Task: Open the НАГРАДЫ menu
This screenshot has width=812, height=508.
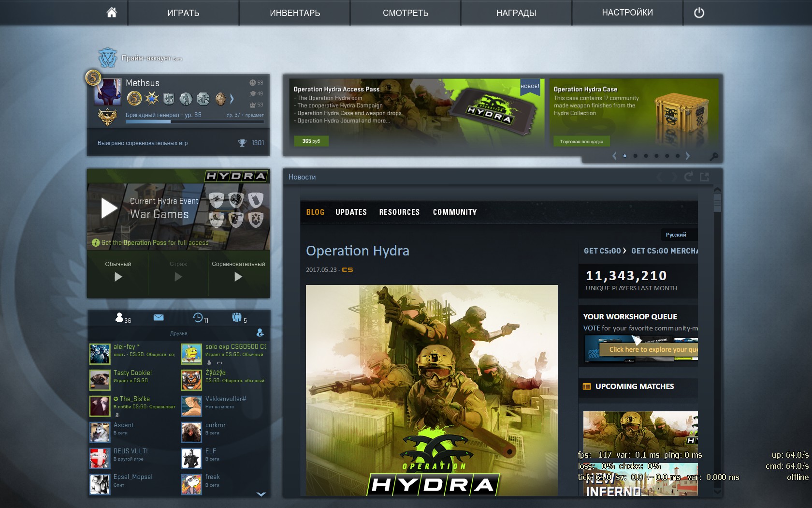Action: point(516,13)
